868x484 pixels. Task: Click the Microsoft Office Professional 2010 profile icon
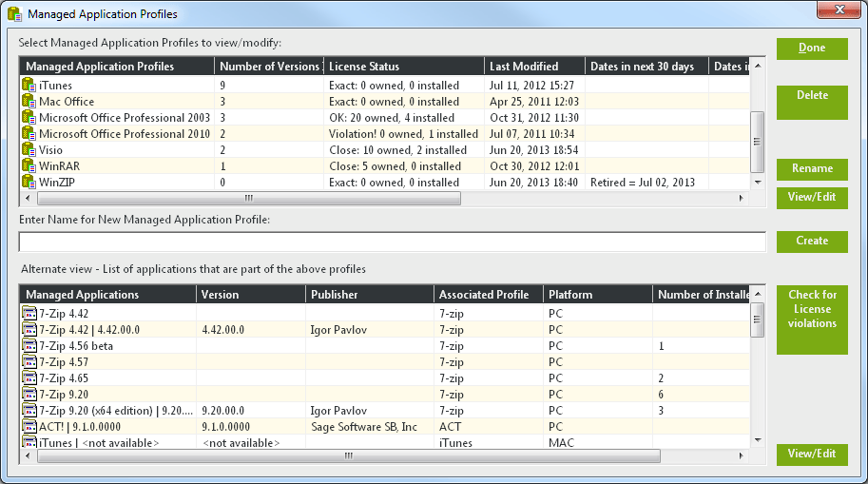[29, 133]
